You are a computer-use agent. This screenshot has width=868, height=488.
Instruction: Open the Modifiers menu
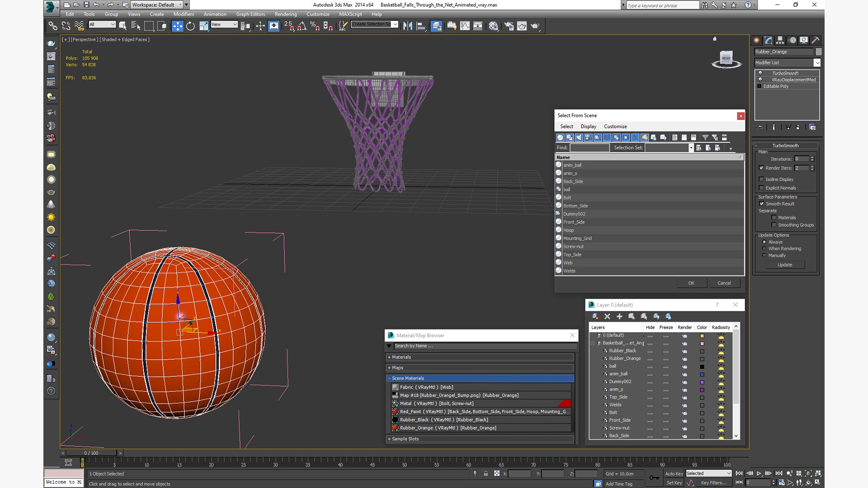click(x=184, y=14)
